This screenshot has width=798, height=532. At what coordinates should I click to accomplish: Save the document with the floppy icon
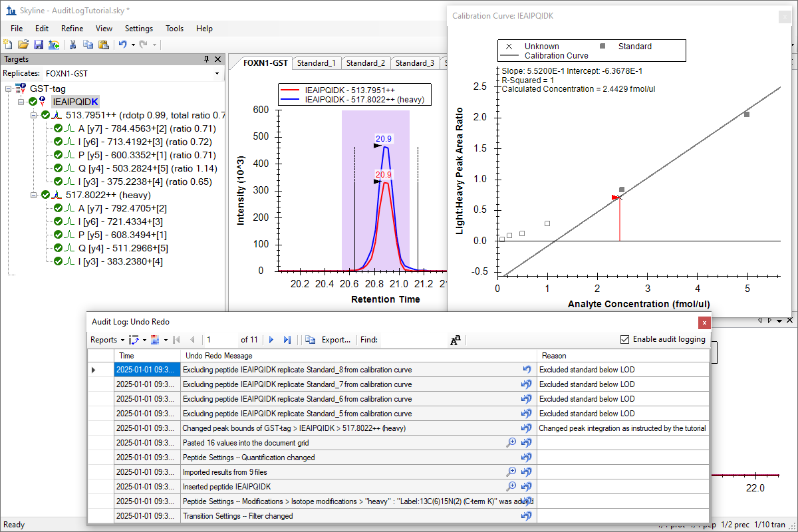coord(39,45)
